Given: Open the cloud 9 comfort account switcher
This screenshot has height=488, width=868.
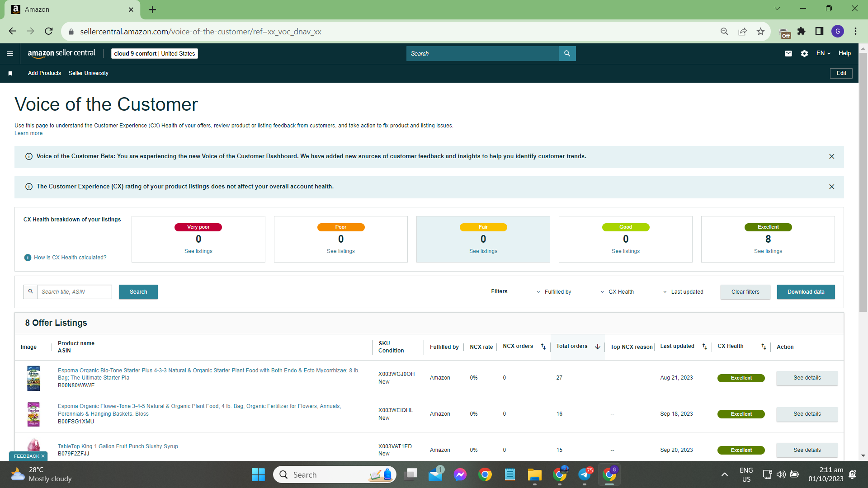Looking at the screenshot, I should [x=155, y=53].
